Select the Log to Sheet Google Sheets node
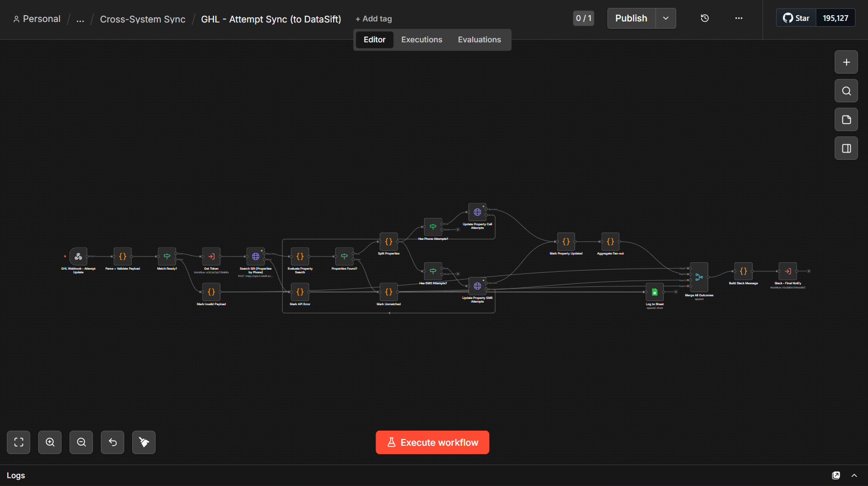 coord(655,292)
